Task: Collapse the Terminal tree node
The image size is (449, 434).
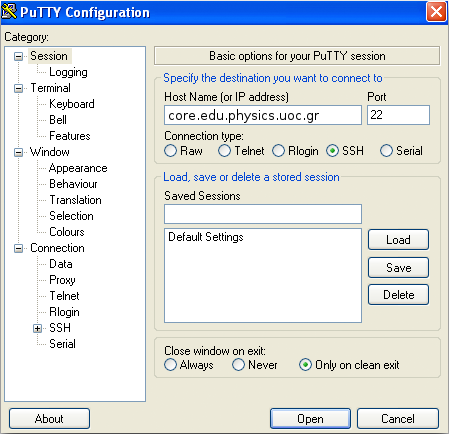Action: pos(19,88)
